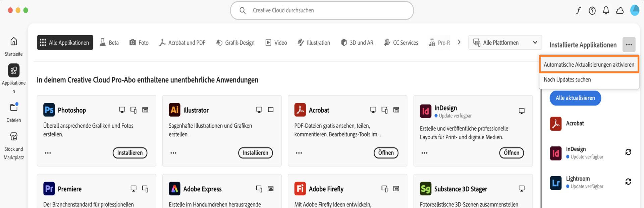Open the notifications bell icon
Viewport: 644px width, 208px height.
(606, 11)
